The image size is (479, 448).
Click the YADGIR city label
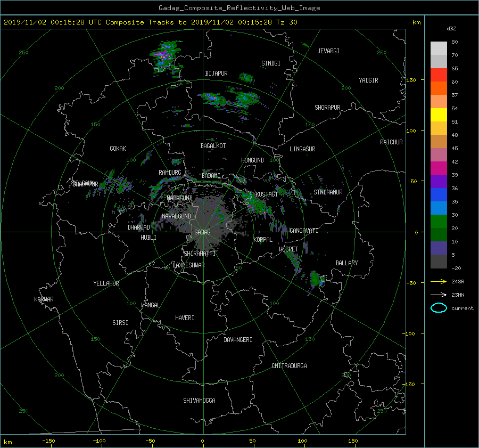point(368,80)
